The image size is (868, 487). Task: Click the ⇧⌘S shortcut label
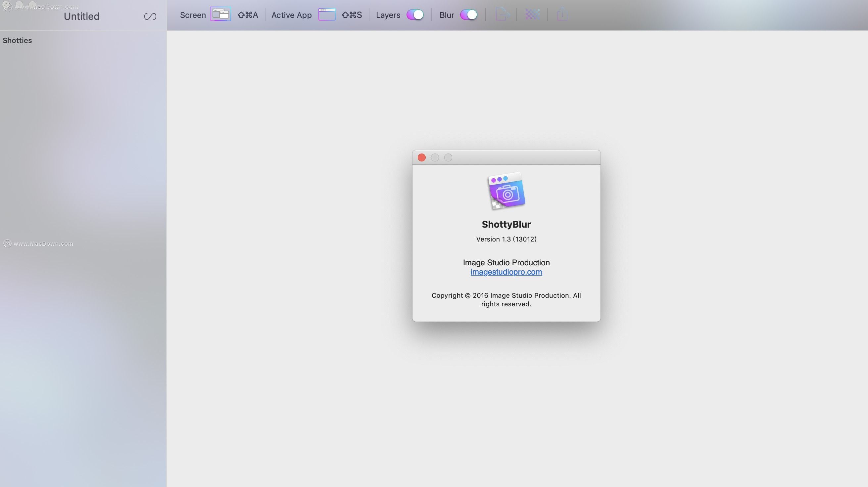(x=352, y=15)
